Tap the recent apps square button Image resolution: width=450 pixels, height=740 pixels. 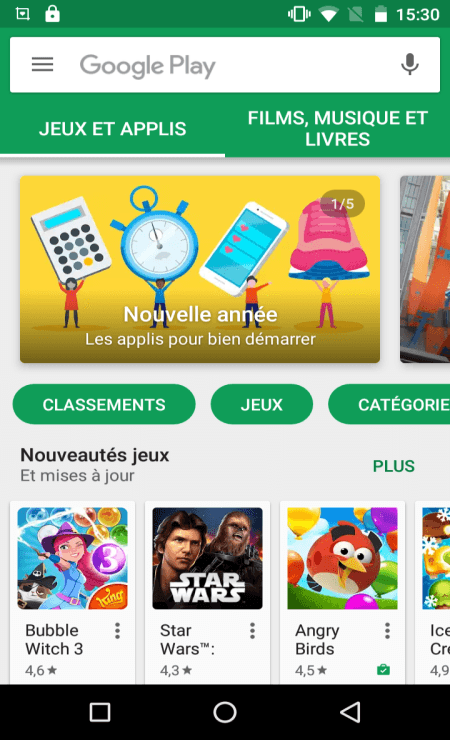100,712
